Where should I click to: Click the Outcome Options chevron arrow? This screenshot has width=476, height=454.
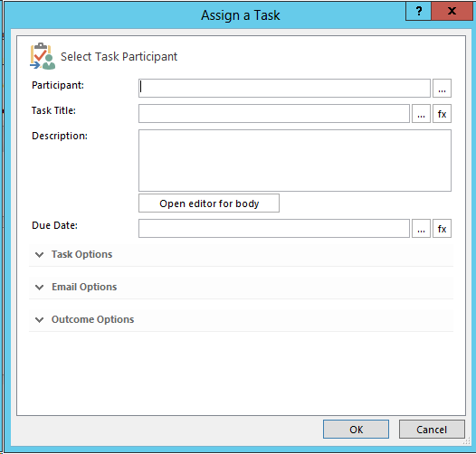pyautogui.click(x=40, y=320)
